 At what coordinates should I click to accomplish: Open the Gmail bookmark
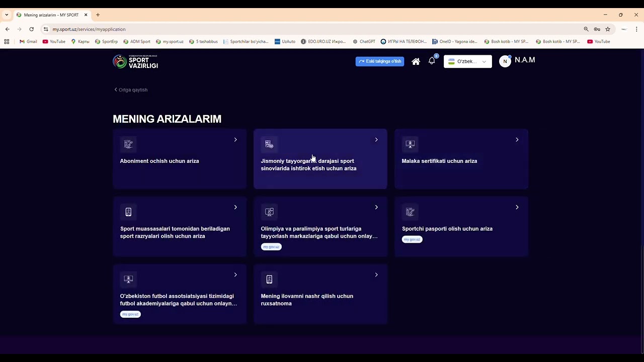point(28,42)
